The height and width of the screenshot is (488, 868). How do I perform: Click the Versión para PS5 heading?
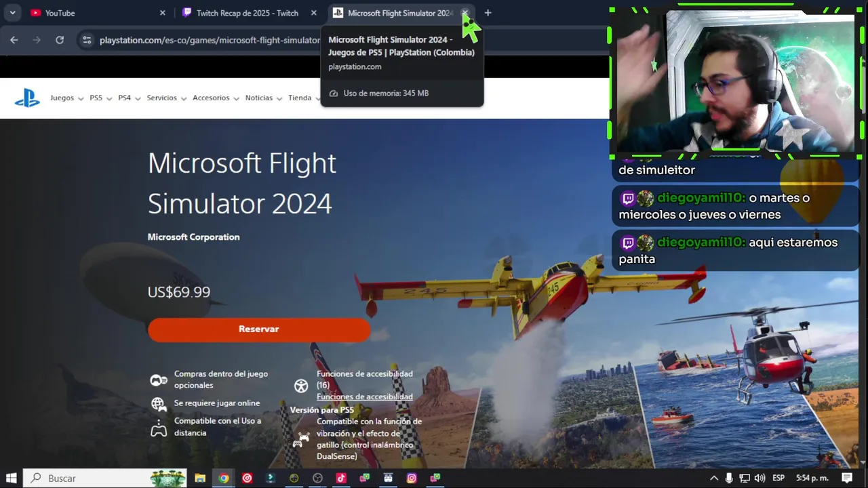[x=322, y=410]
